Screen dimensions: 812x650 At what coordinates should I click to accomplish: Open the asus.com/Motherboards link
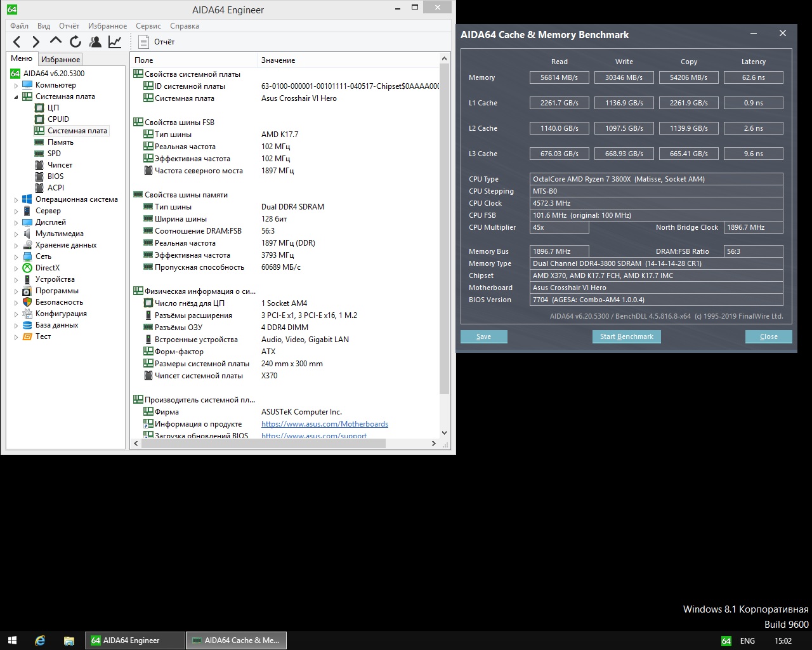click(x=325, y=424)
